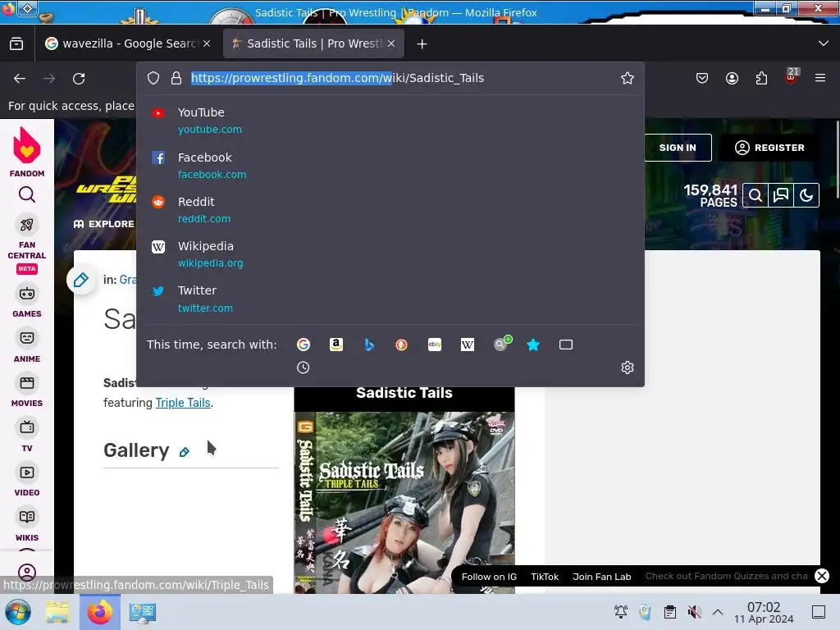Expand hidden system tray icons arrow
Image resolution: width=840 pixels, height=630 pixels.
point(718,612)
